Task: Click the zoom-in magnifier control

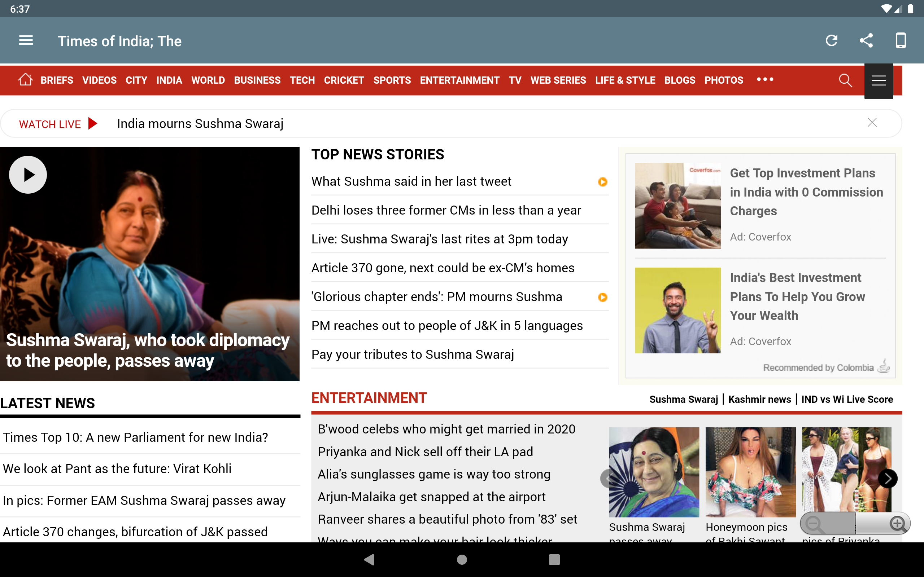Action: [898, 524]
